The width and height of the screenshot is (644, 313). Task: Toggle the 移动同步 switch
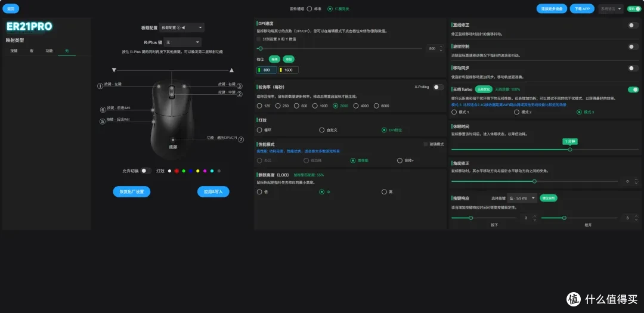pyautogui.click(x=633, y=68)
